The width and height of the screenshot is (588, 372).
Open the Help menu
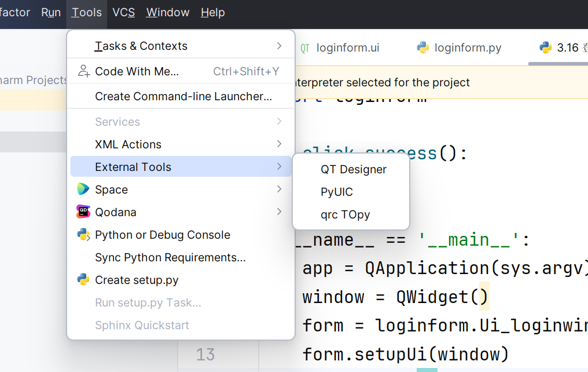pyautogui.click(x=212, y=12)
